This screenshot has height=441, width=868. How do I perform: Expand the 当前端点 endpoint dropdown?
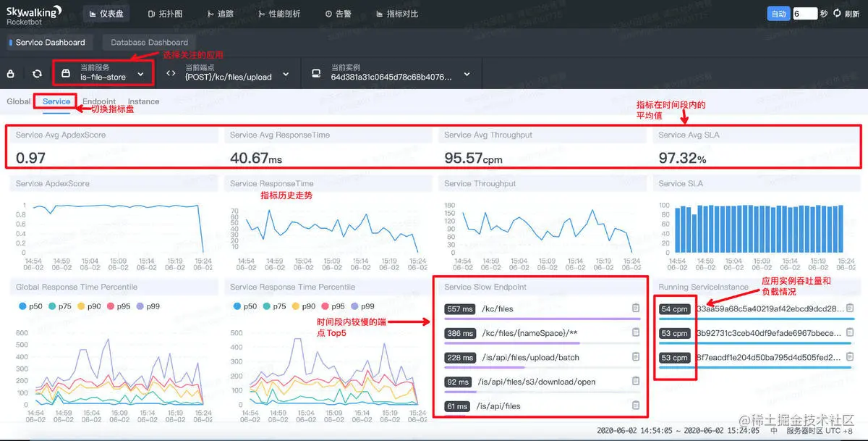pos(286,75)
